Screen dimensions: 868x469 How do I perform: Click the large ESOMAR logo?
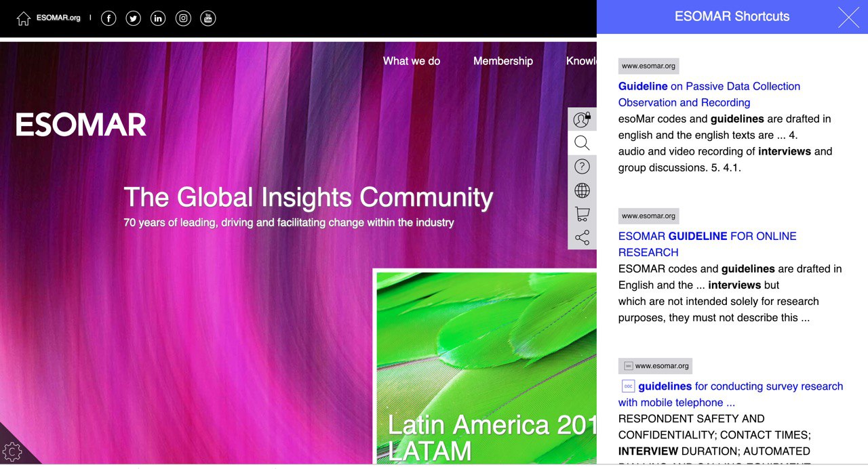pos(81,125)
